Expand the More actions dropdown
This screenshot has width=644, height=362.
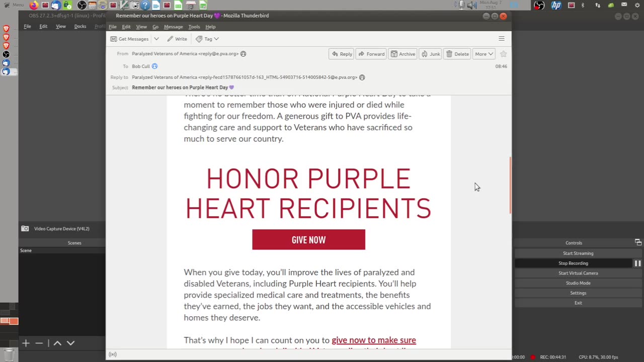[x=484, y=54]
